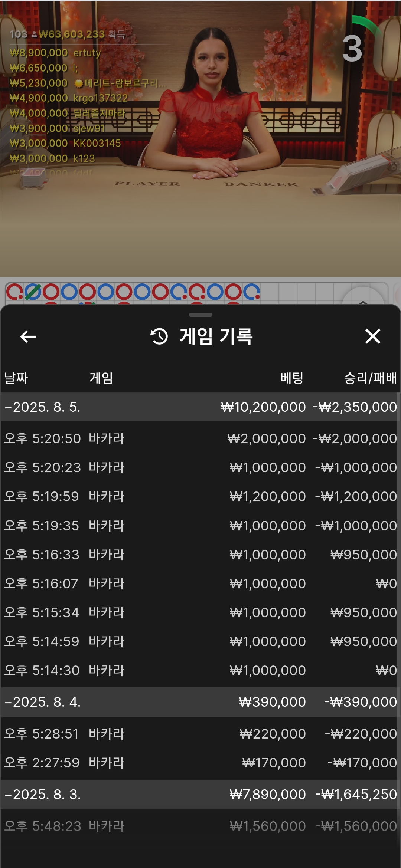401x868 pixels.
Task: Open the 오후 5:48:23 바카라 record
Action: (x=200, y=826)
